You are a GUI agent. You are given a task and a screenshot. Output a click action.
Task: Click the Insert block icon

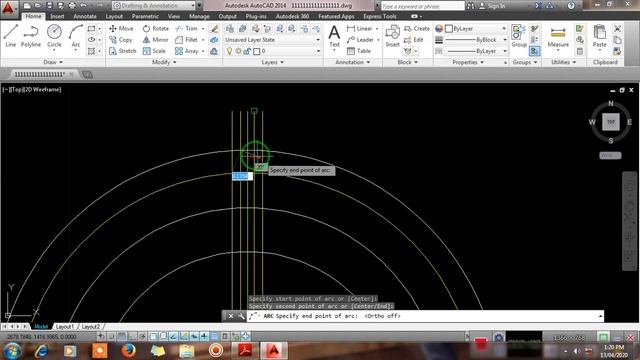[x=392, y=36]
